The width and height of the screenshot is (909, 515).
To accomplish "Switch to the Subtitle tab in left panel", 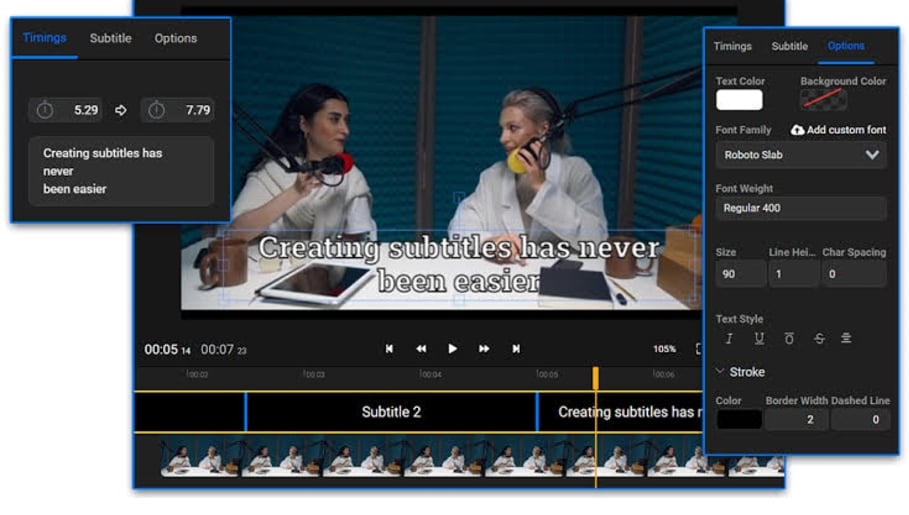I will [x=110, y=39].
